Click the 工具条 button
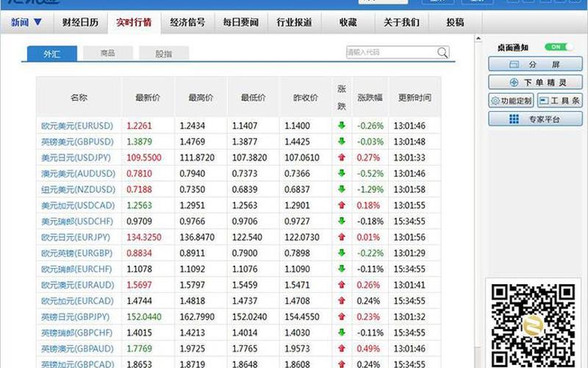This screenshot has height=368, width=588. coord(560,101)
